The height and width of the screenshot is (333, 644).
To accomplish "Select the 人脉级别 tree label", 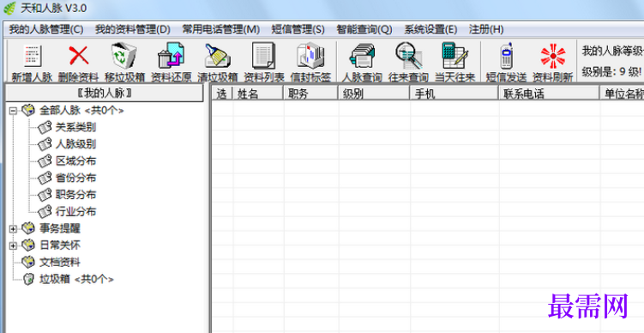I will (75, 144).
